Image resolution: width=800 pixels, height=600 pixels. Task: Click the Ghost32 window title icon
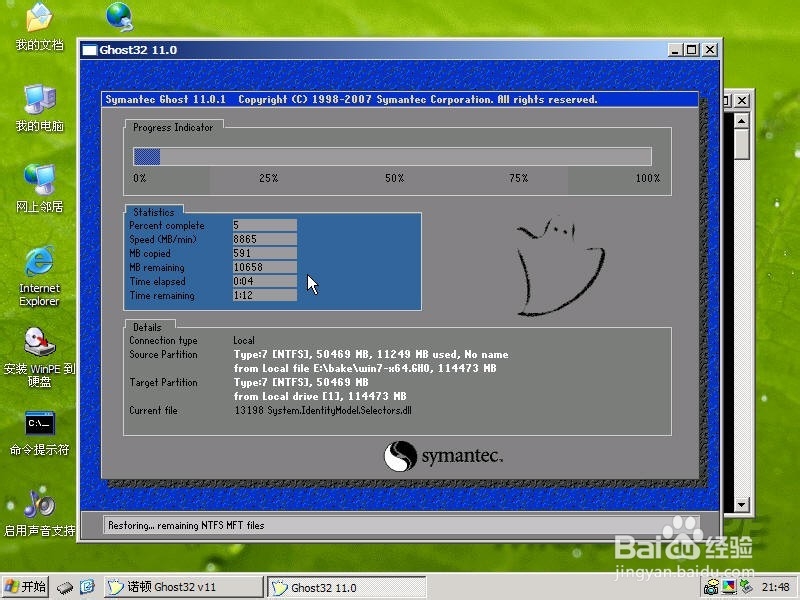point(89,50)
